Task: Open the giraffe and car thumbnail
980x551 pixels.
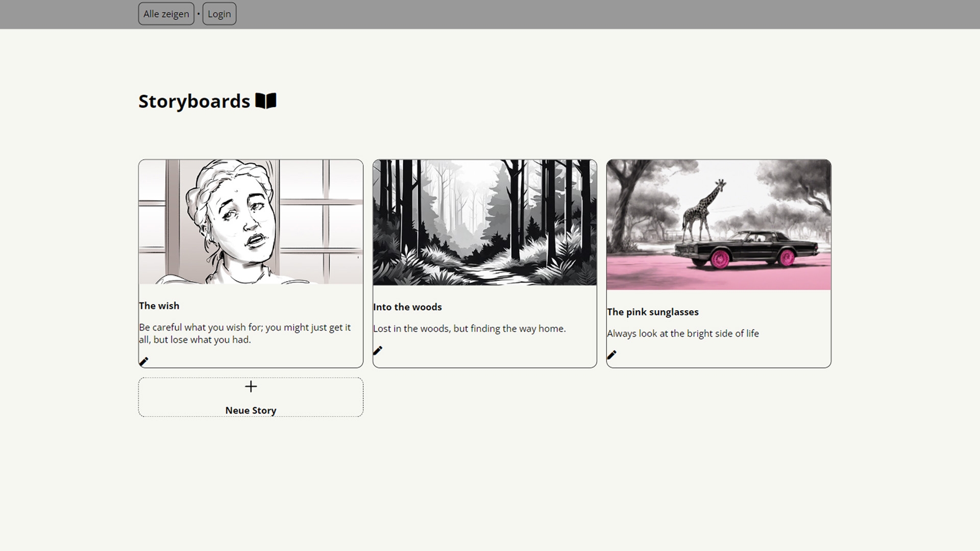Action: pyautogui.click(x=718, y=224)
